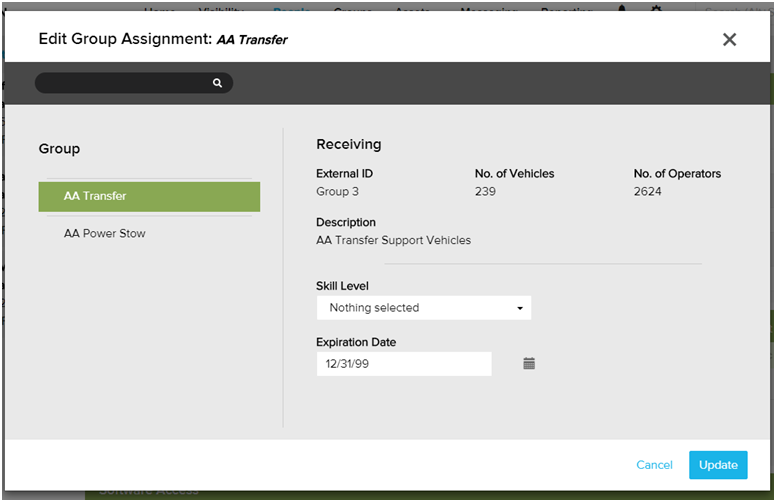
Task: Click the Cancel link
Action: click(x=654, y=465)
